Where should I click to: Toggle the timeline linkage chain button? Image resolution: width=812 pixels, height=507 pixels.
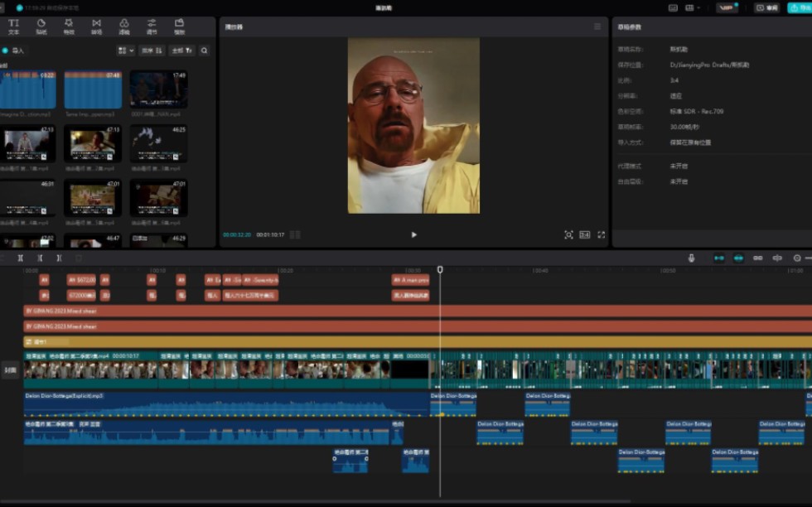pos(757,258)
